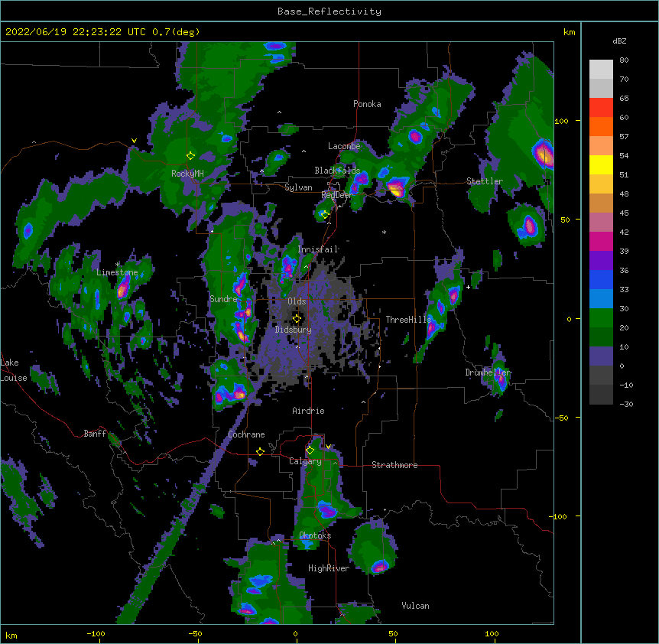
Task: Click the HighRiver label
Action: [329, 568]
